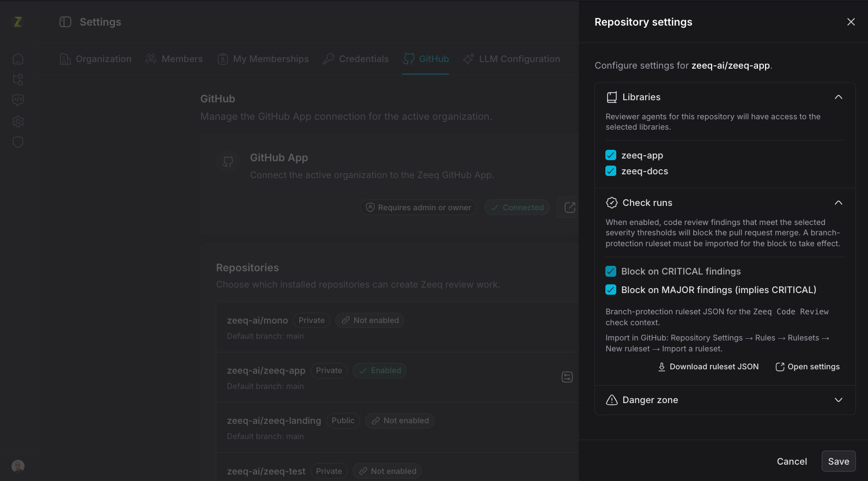Click the Open settings external link icon

click(780, 367)
